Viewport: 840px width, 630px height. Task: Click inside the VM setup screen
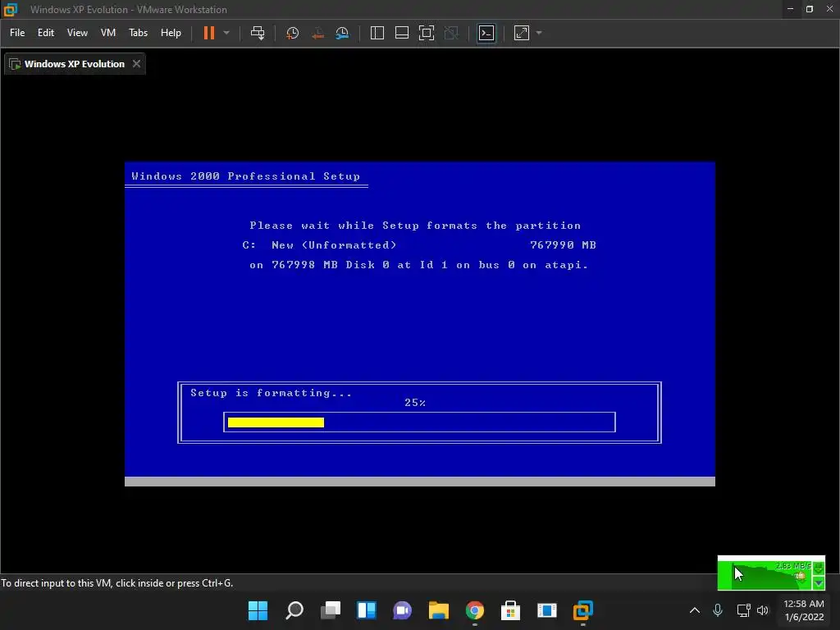(x=419, y=323)
